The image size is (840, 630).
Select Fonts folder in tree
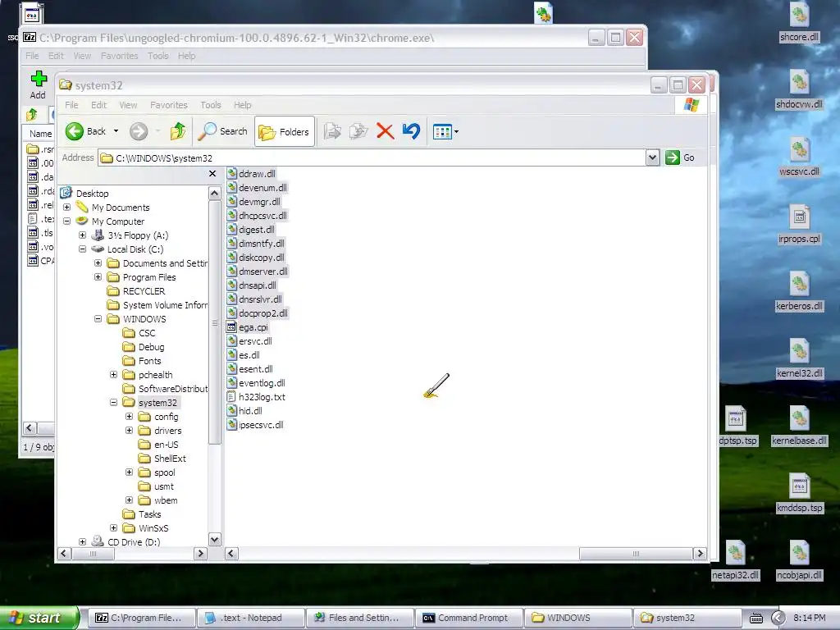[149, 361]
